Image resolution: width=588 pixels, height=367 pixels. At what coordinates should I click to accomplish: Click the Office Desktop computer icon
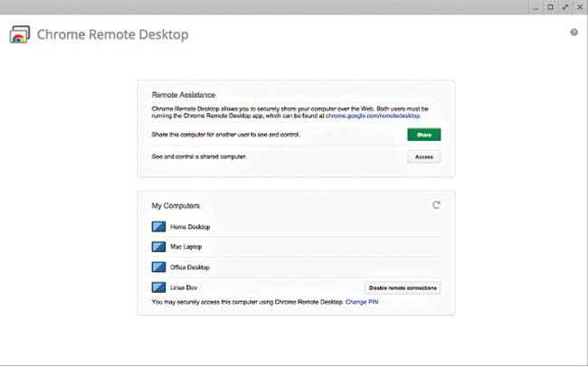158,267
